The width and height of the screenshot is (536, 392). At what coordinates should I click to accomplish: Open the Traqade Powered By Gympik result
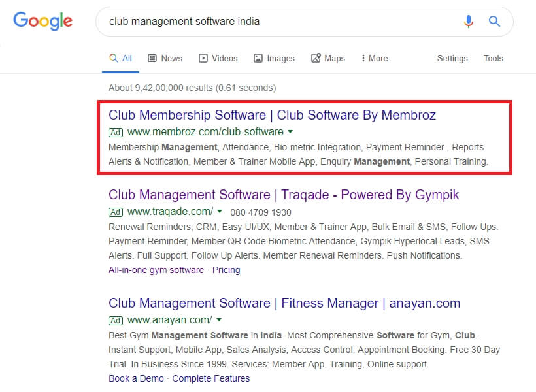(284, 195)
